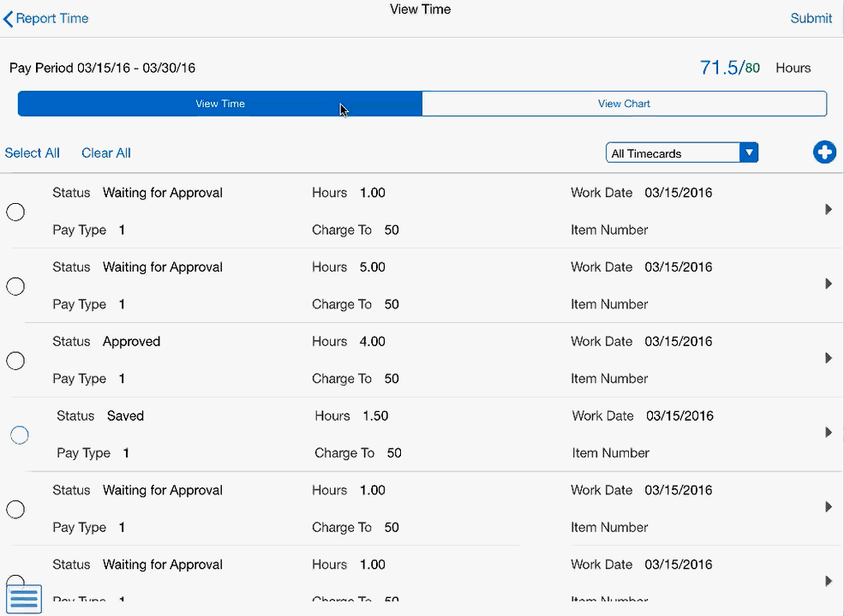Viewport: 844px width, 616px height.
Task: Click the Submit link
Action: tap(811, 18)
